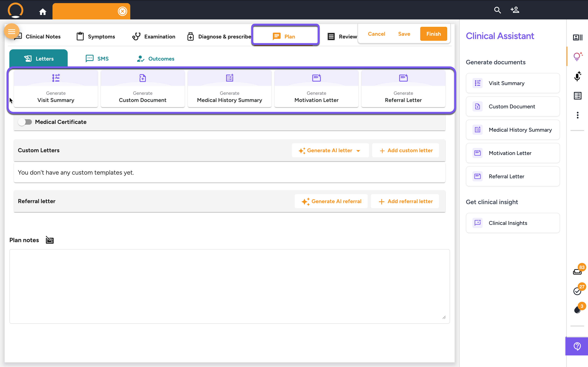
Task: Open the orange hamburger menu button
Action: click(x=11, y=31)
